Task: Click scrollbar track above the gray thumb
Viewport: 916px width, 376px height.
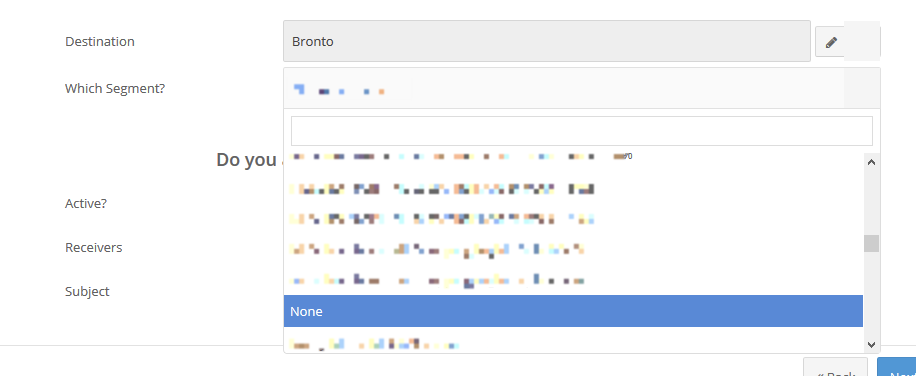Action: [x=871, y=203]
